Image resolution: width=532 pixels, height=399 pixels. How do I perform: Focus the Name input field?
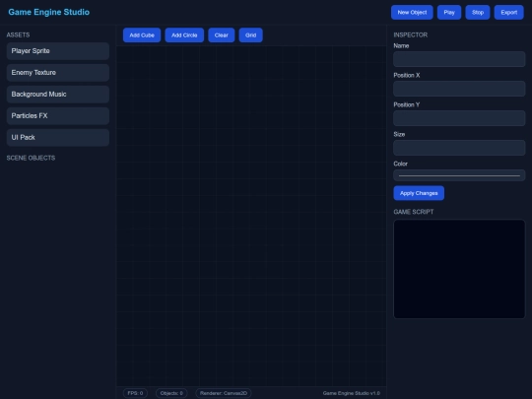coord(459,59)
